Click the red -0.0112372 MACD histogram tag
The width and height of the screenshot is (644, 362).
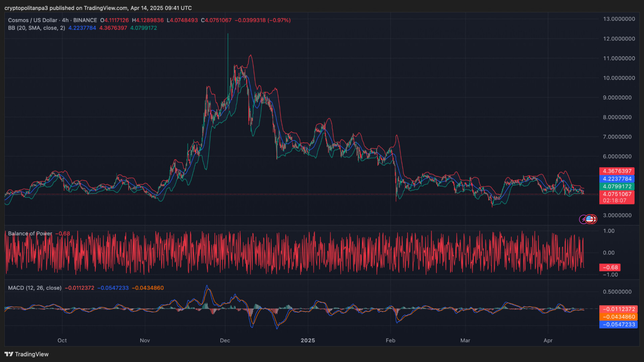coord(618,309)
